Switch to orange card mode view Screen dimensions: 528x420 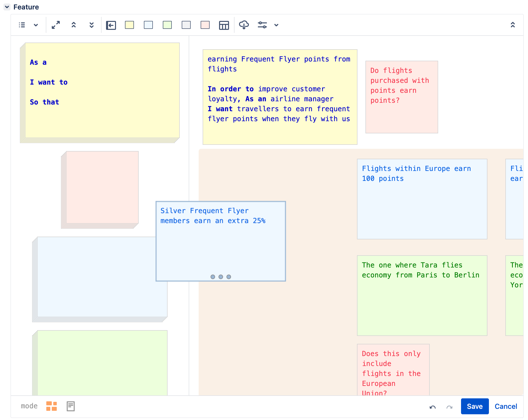coord(52,406)
